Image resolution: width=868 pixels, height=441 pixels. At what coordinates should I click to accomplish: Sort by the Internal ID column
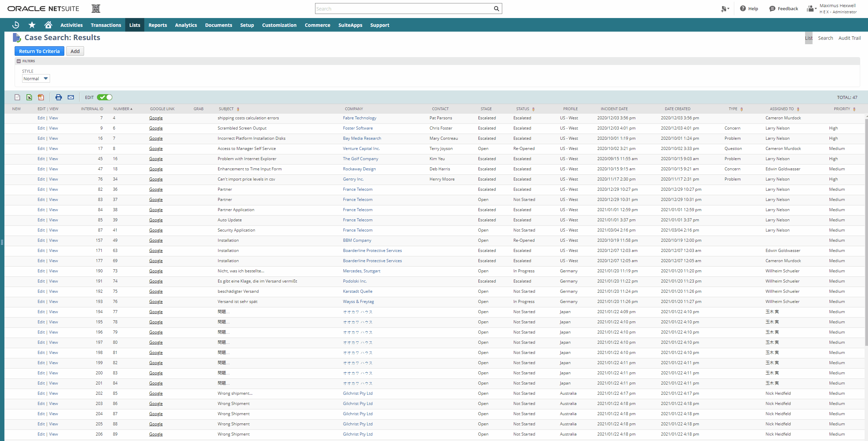[92, 109]
